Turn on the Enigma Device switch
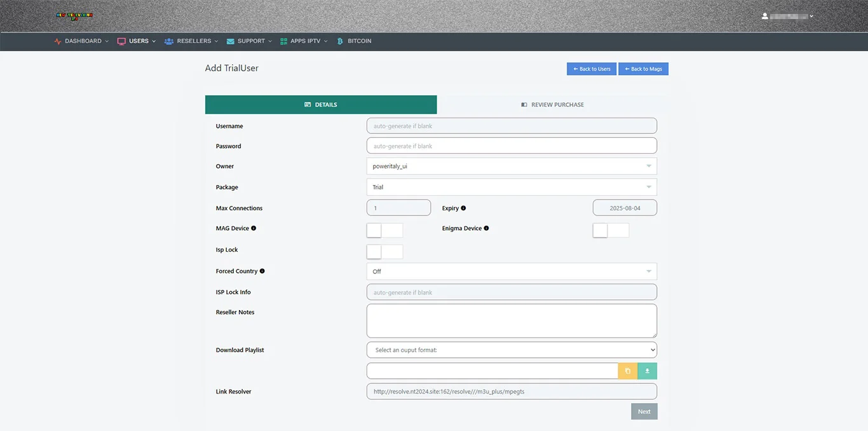The height and width of the screenshot is (431, 868). pyautogui.click(x=611, y=230)
